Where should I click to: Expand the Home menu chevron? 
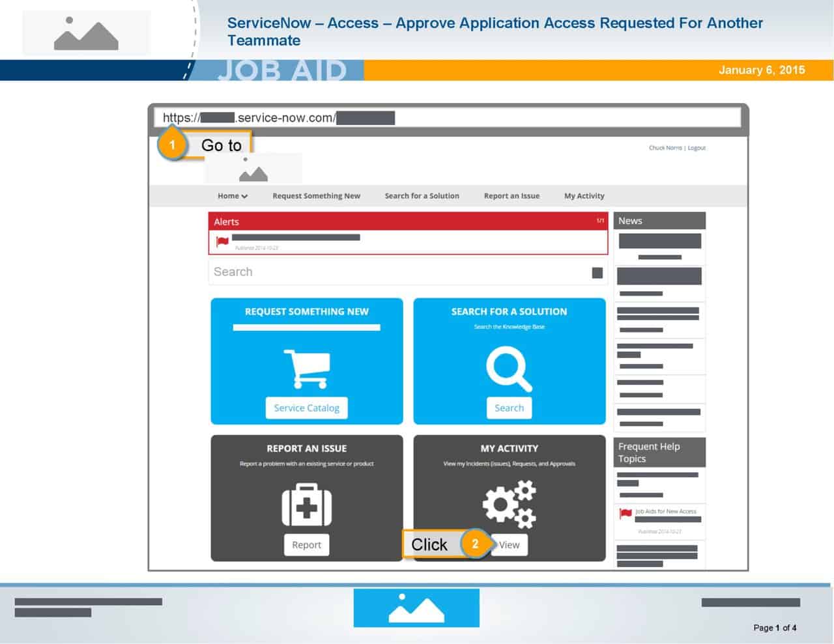(x=244, y=196)
